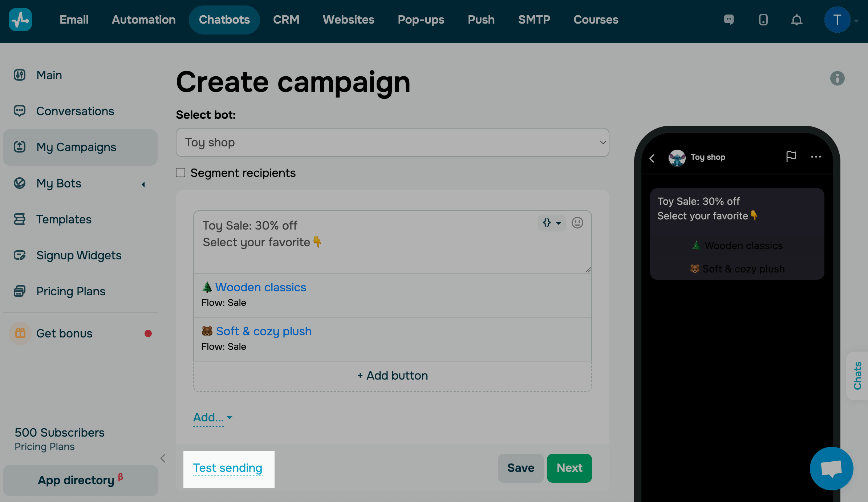Image resolution: width=868 pixels, height=502 pixels.
Task: Open the Select bot dropdown
Action: pos(392,142)
